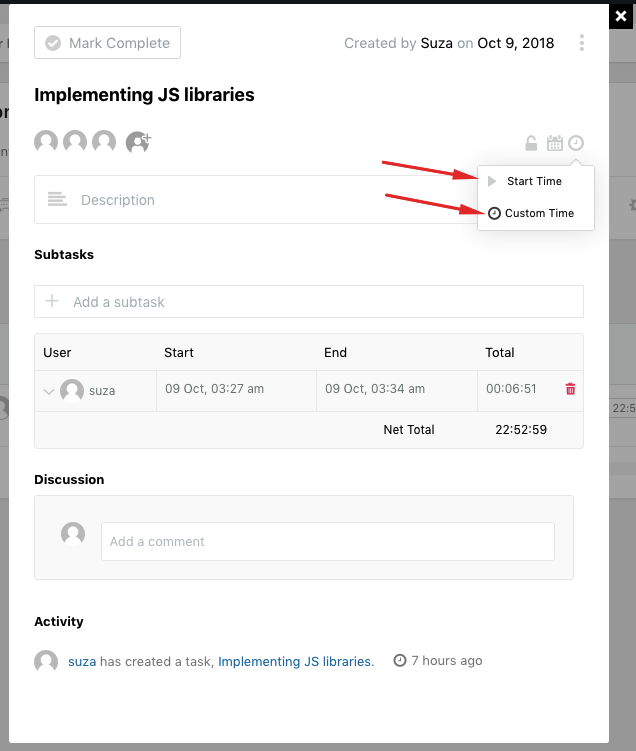Screen dimensions: 636x751
Task: Click the creator name Suza in header
Action: point(436,43)
